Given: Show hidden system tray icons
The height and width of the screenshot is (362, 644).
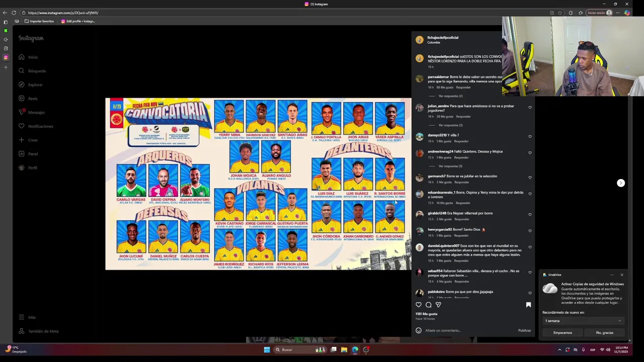Looking at the screenshot, I should click(x=559, y=350).
